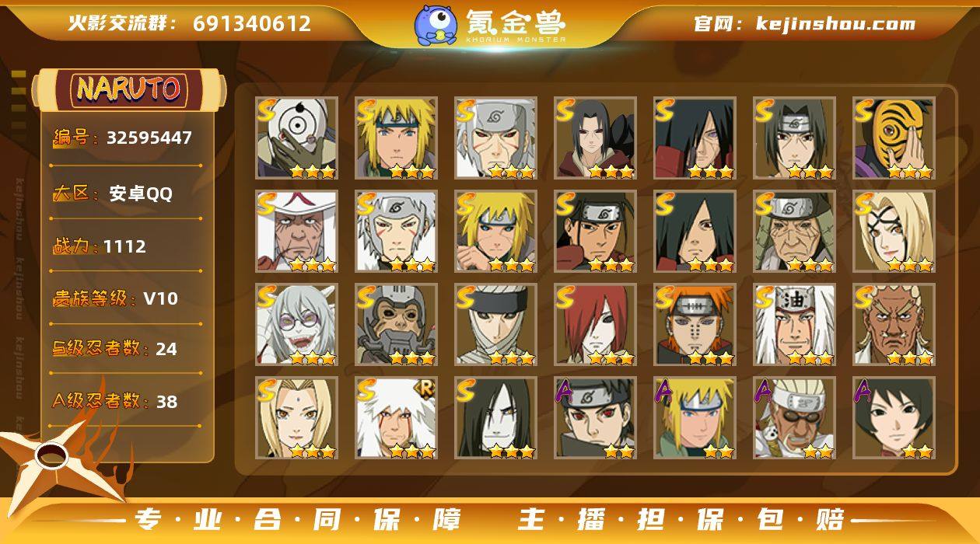This screenshot has width=980, height=544.
Task: Select the purple-glasses Kabuto sage portrait
Action: [x=297, y=325]
